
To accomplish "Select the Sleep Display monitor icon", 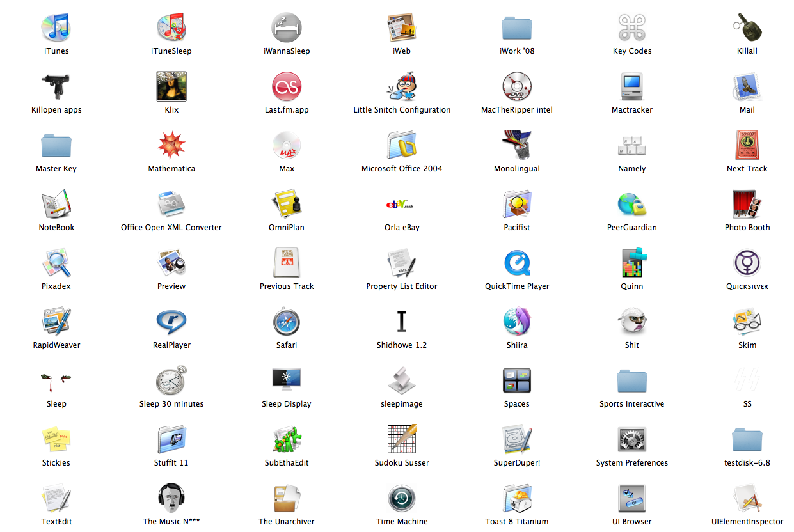I will (287, 380).
